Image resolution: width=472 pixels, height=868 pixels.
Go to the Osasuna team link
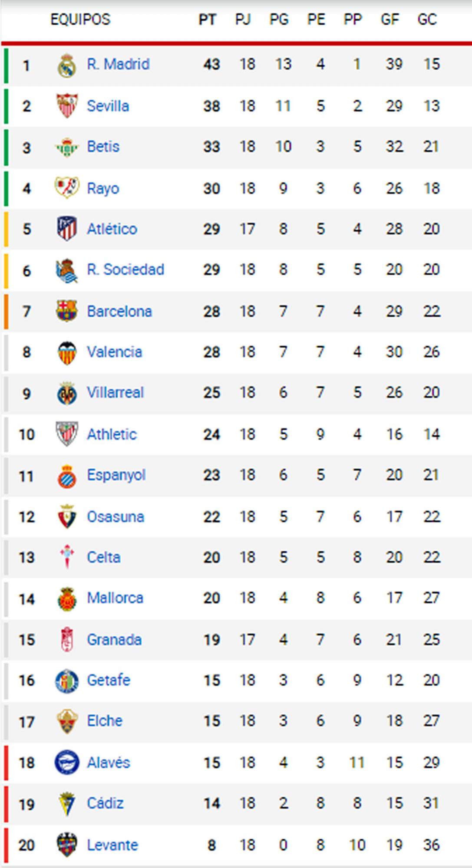(115, 516)
